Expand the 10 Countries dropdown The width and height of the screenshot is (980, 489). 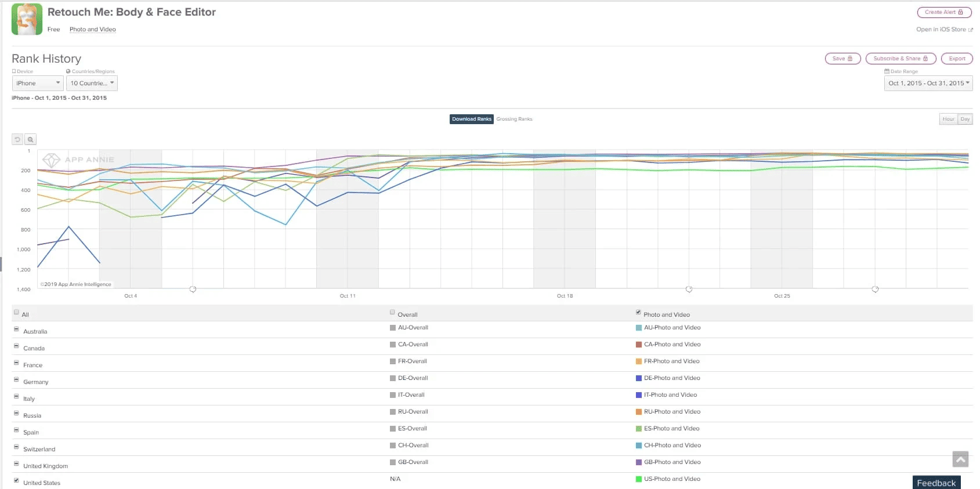pos(92,84)
